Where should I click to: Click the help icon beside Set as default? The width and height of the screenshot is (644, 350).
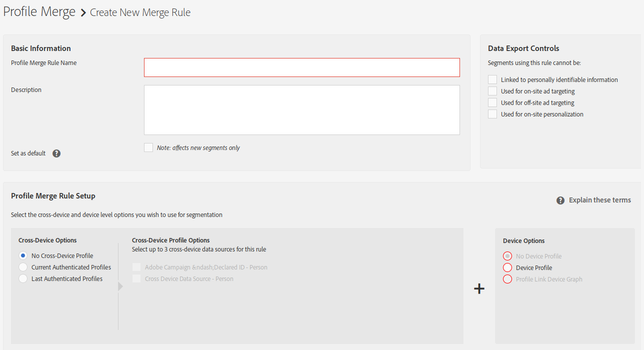coord(56,153)
